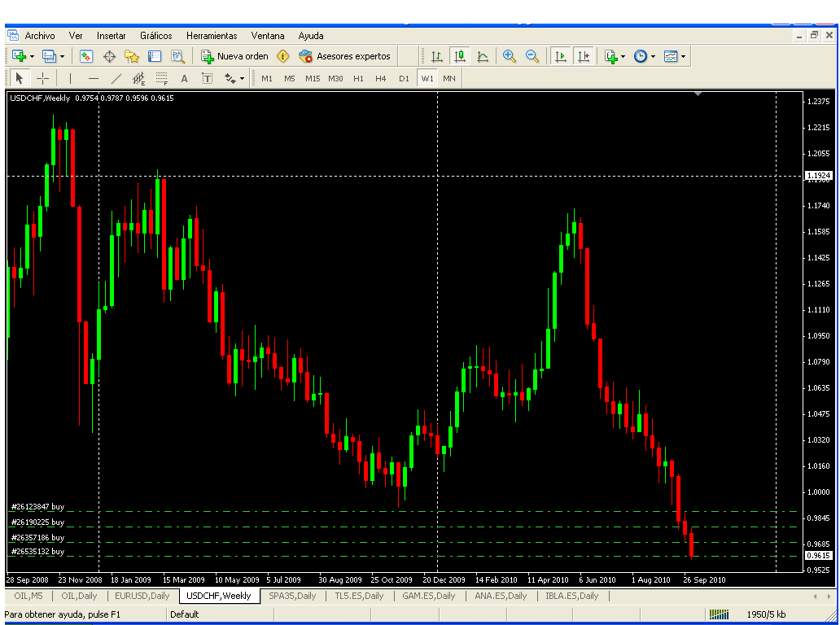
Task: Click the yellow MetaEditor diamond icon
Action: [283, 56]
